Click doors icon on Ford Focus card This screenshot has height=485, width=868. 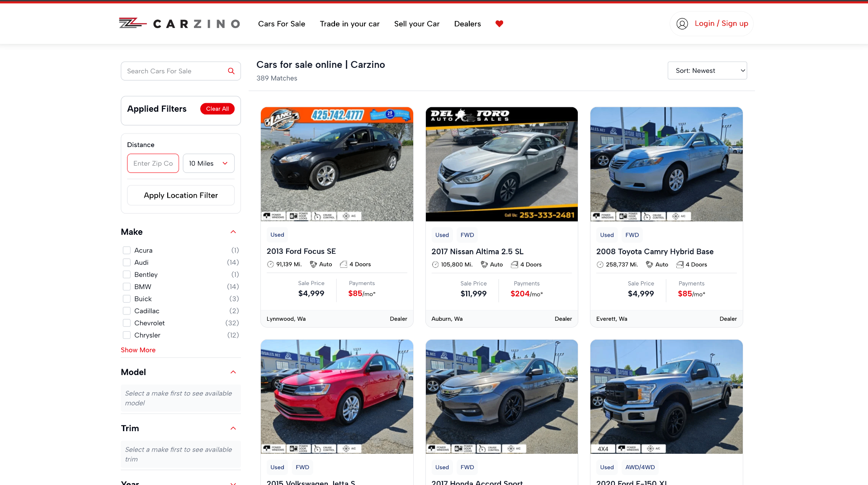(x=344, y=264)
